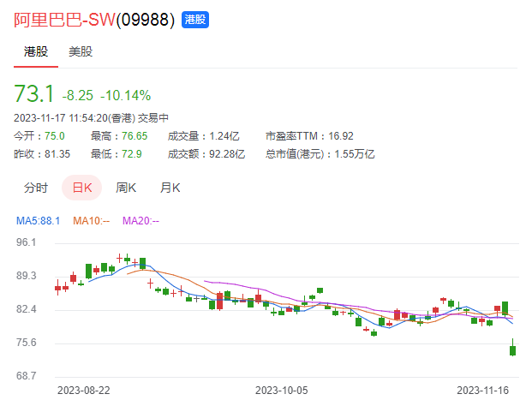Click the 最低 value 72.9
The image size is (532, 412).
tap(132, 154)
